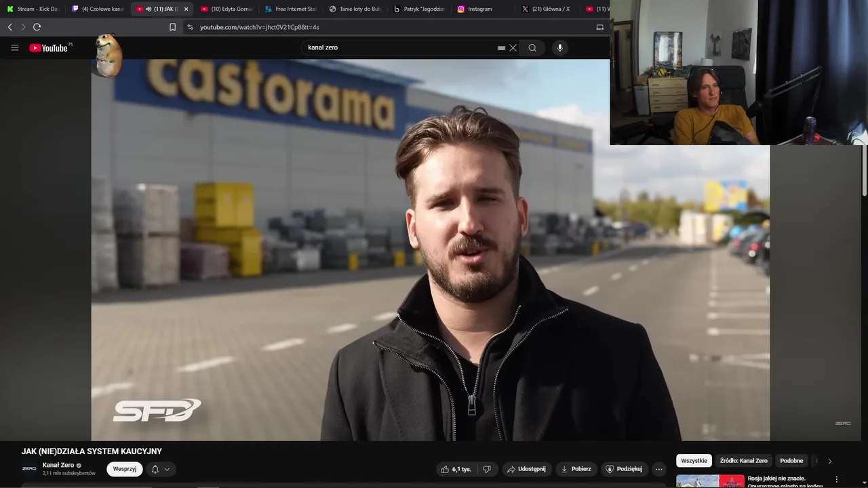
Task: Open the on-screen keyboard icon in the search box
Action: pos(501,48)
